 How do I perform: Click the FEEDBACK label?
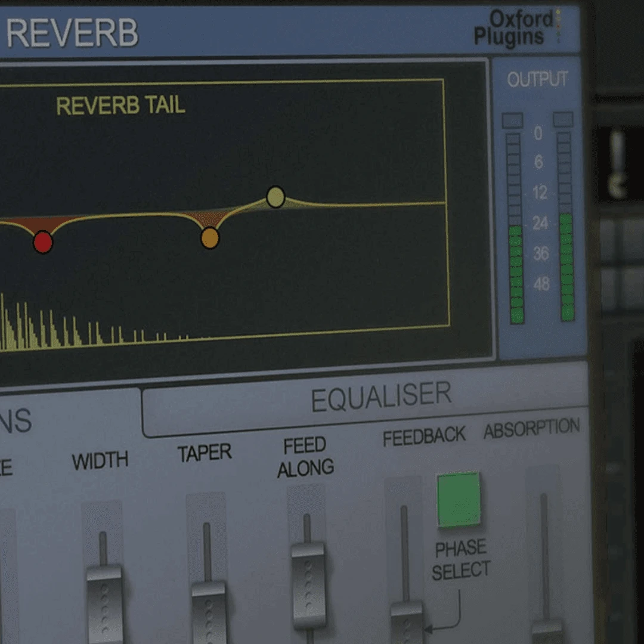click(x=424, y=436)
